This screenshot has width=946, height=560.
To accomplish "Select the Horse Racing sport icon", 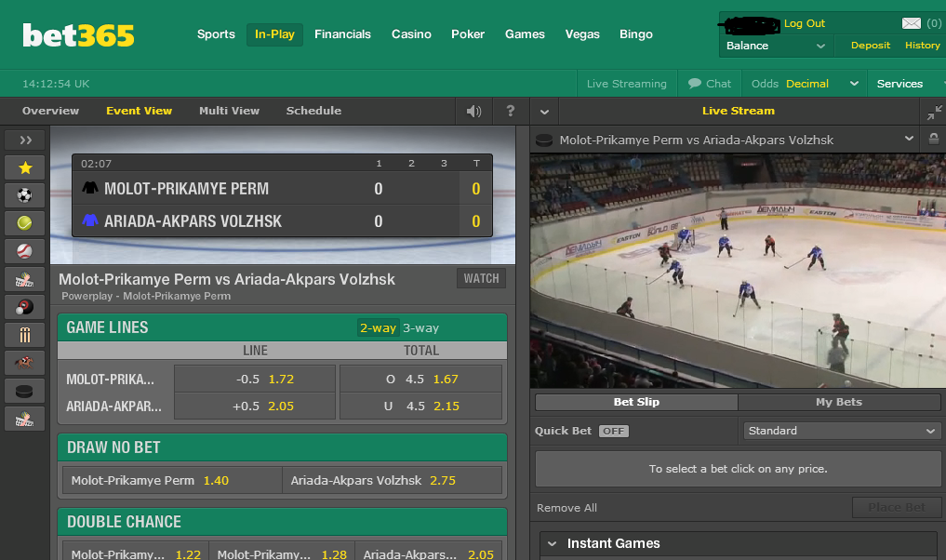I will [x=25, y=363].
